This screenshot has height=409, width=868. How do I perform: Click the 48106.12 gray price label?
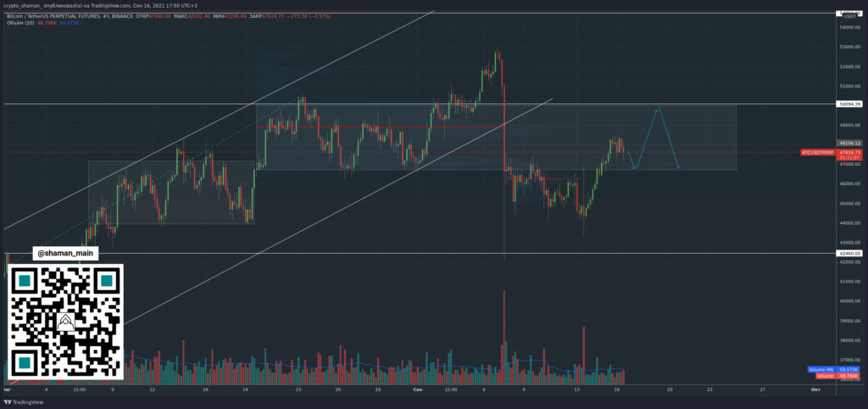(848, 143)
